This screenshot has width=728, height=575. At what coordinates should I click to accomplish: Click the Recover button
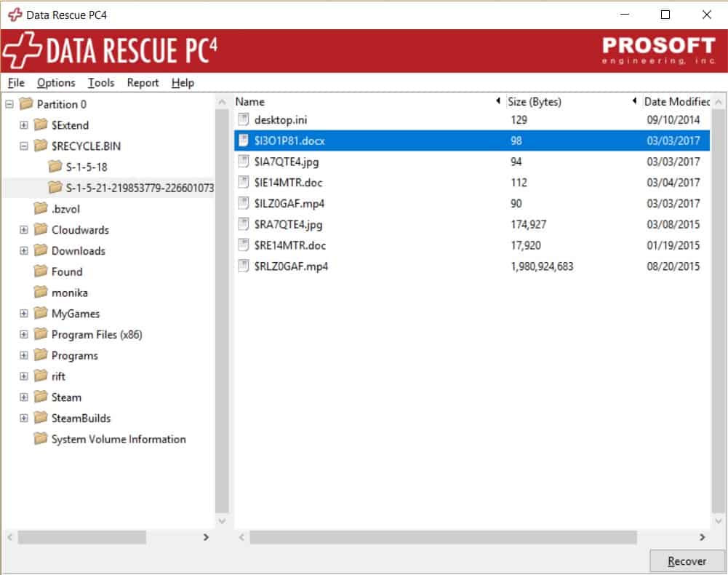[687, 561]
